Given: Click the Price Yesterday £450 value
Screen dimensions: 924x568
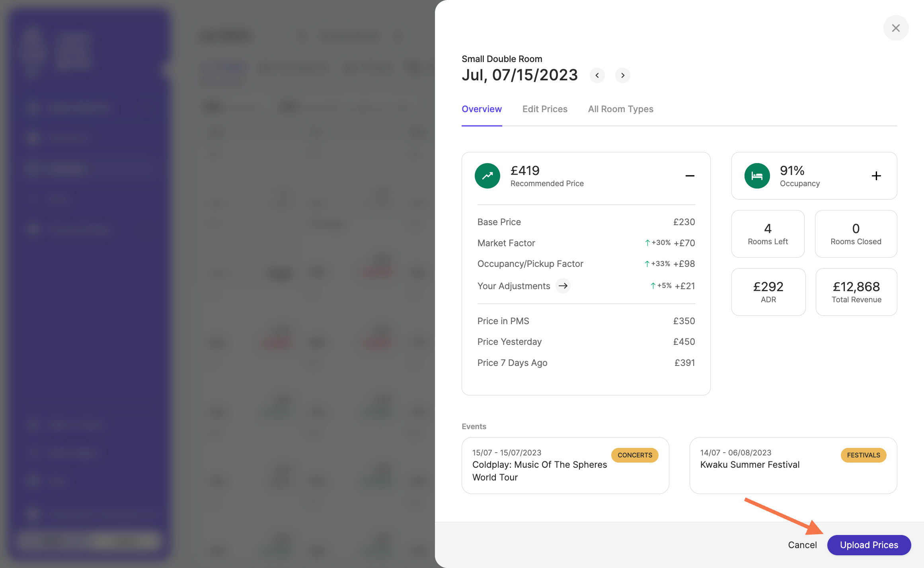Looking at the screenshot, I should click(684, 342).
